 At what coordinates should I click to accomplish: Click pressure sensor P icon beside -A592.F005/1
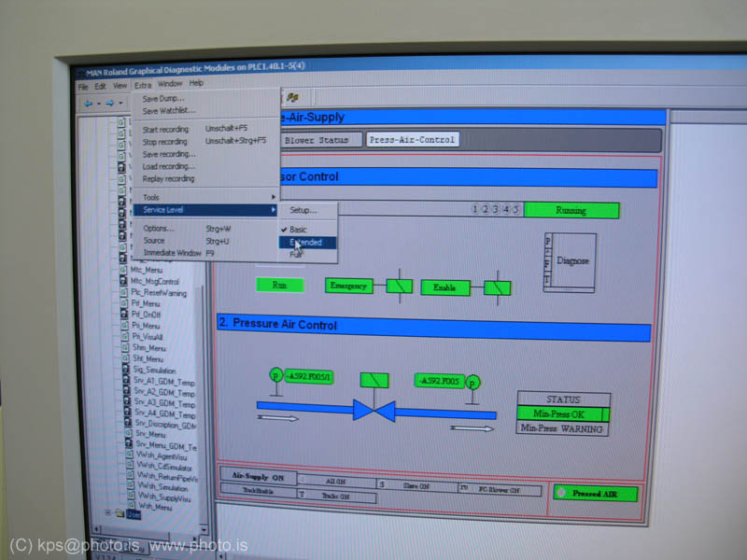(275, 375)
